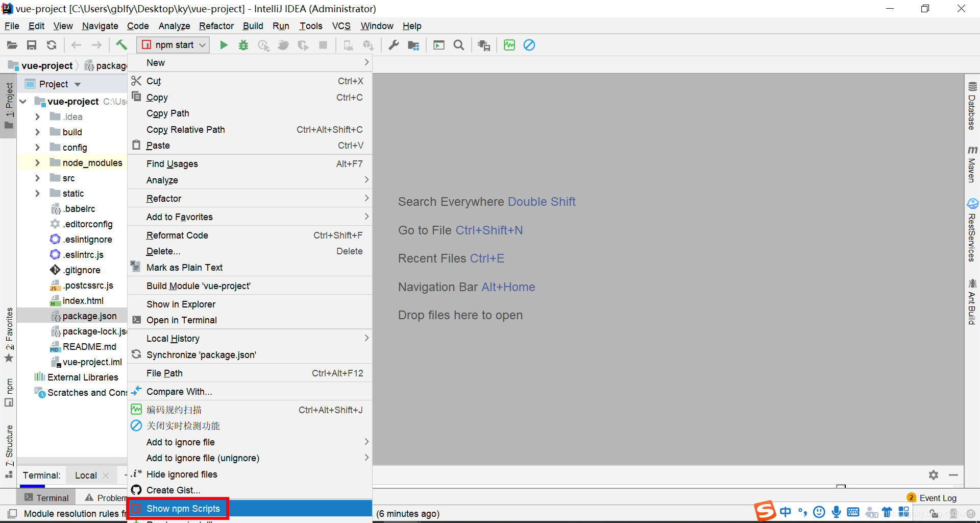Start debugging with the bug icon
Image resolution: width=980 pixels, height=523 pixels.
pyautogui.click(x=243, y=45)
